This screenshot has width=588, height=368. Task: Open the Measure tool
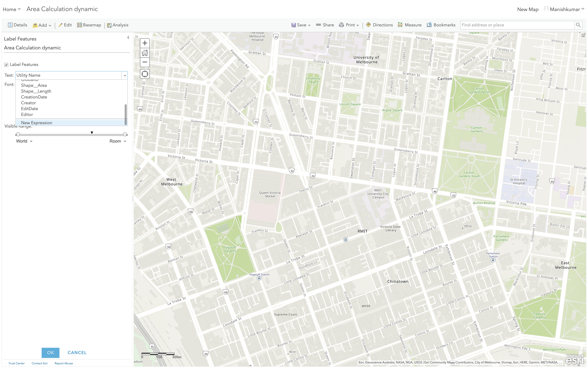point(410,25)
